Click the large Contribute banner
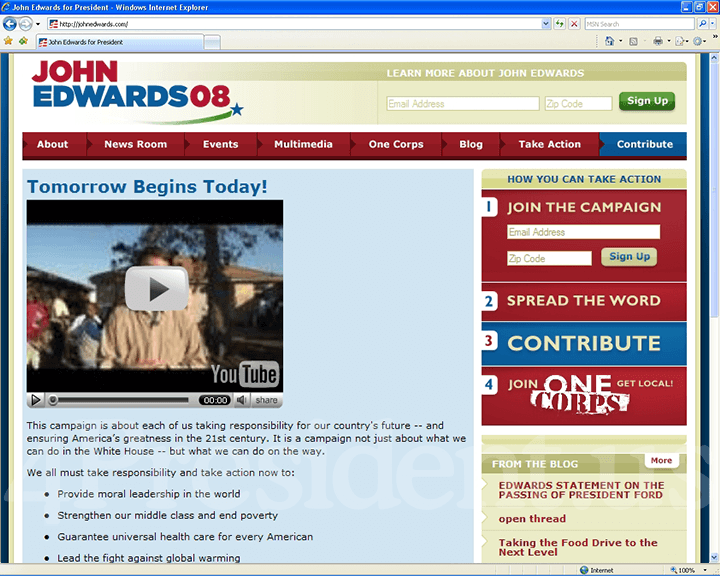Screen dimensions: 720x576 click(584, 343)
